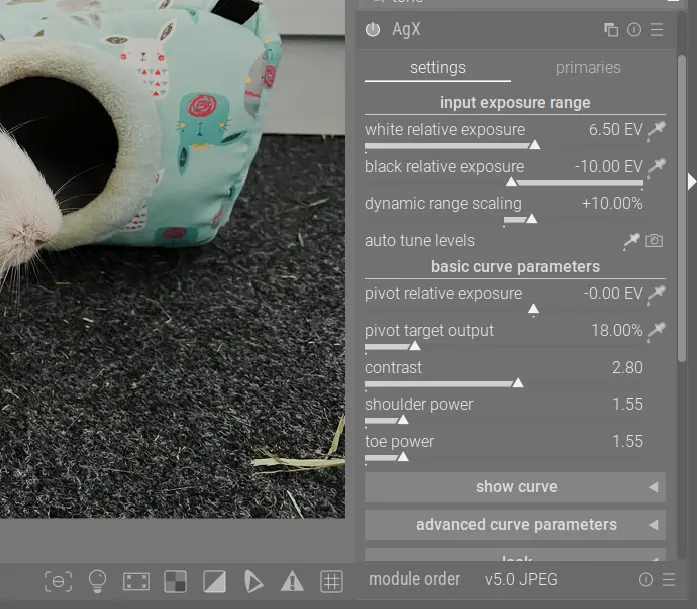Pick pivot target output with eyedropper
This screenshot has height=610, width=698.
(656, 330)
